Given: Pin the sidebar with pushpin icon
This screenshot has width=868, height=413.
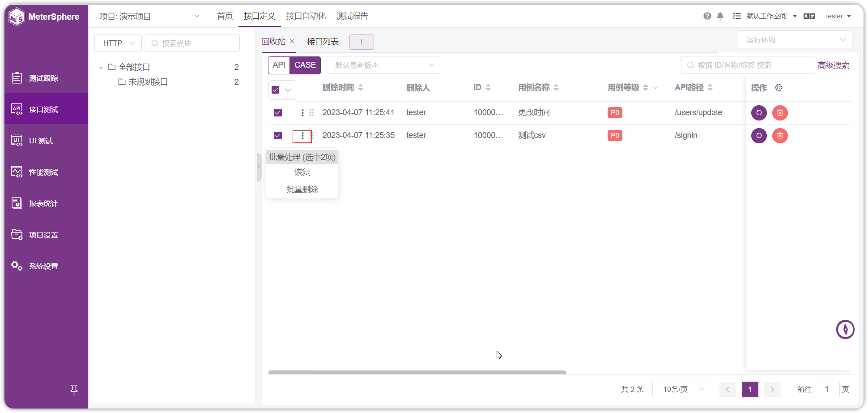Looking at the screenshot, I should tap(74, 390).
